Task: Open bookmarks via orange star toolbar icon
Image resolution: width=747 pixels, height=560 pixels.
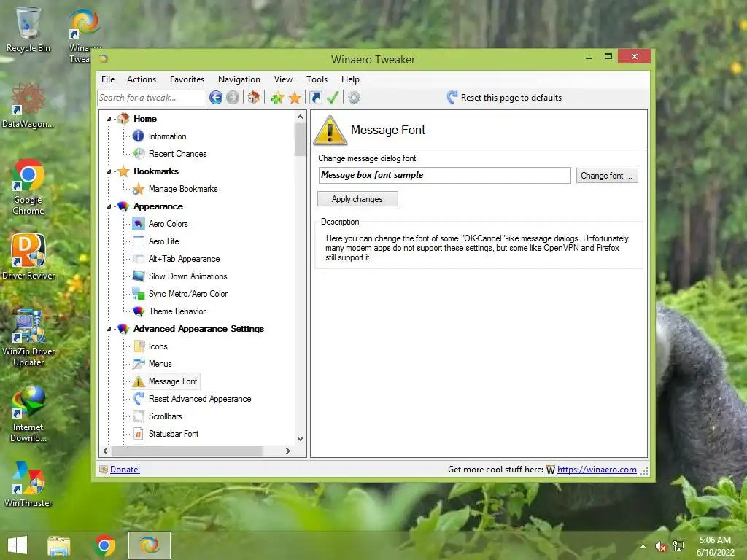Action: [295, 98]
